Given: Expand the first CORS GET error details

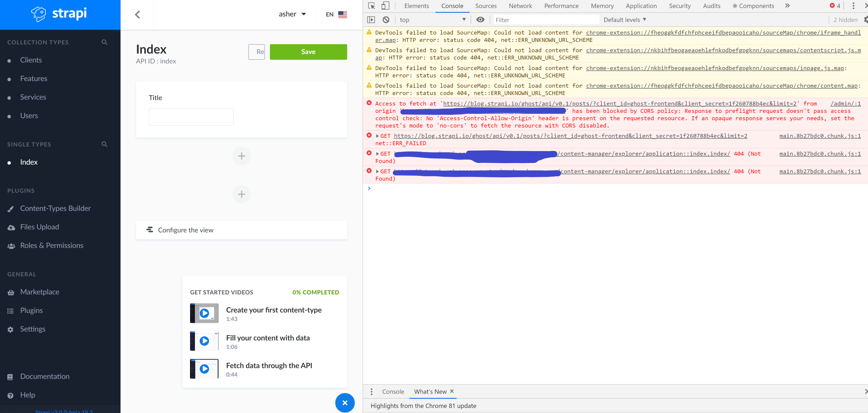Looking at the screenshot, I should pyautogui.click(x=377, y=136).
